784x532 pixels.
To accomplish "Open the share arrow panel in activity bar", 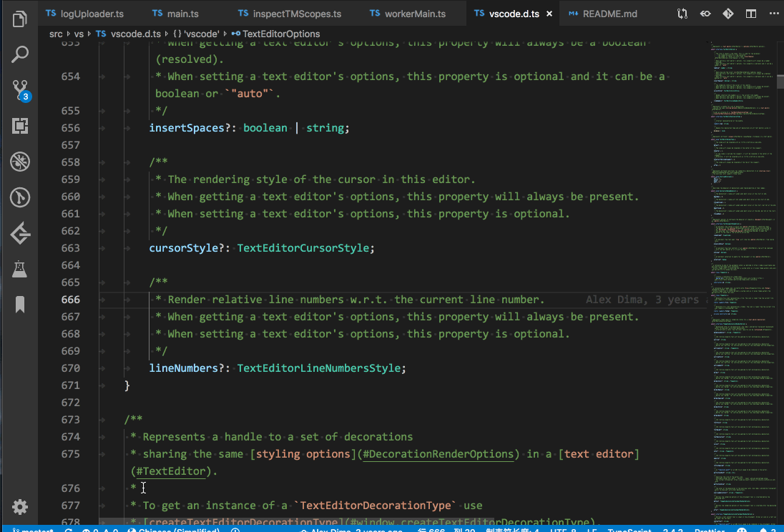I will (x=19, y=234).
